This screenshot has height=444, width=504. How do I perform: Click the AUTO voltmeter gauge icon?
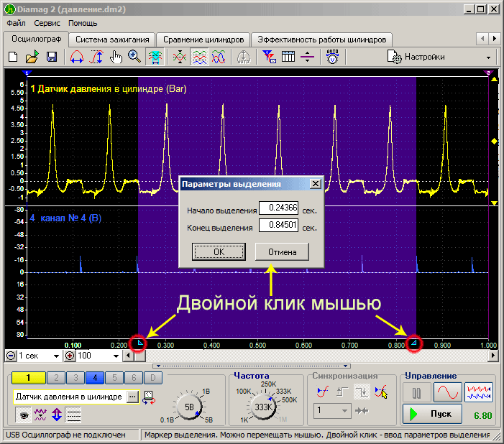coord(332,57)
